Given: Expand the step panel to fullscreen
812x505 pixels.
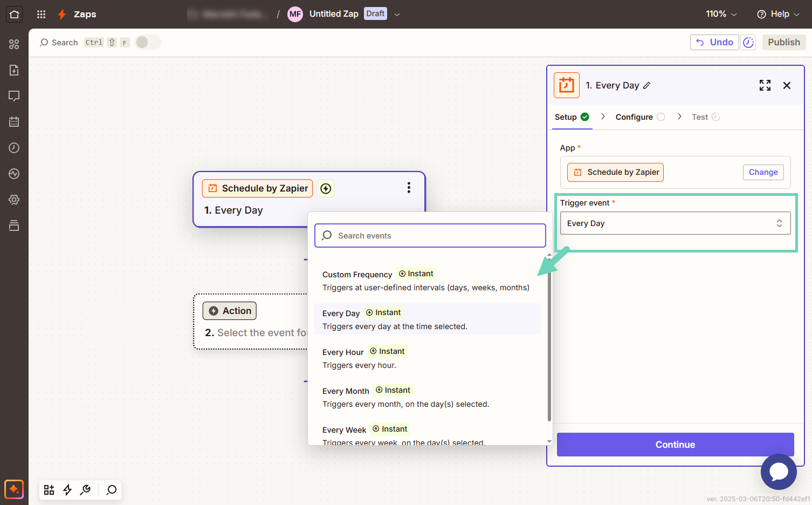Looking at the screenshot, I should [x=765, y=85].
